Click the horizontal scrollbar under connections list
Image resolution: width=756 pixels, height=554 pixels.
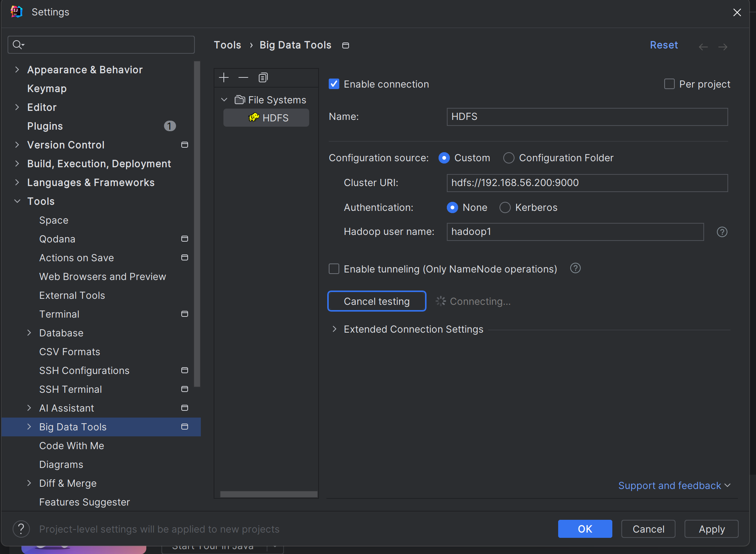269,494
